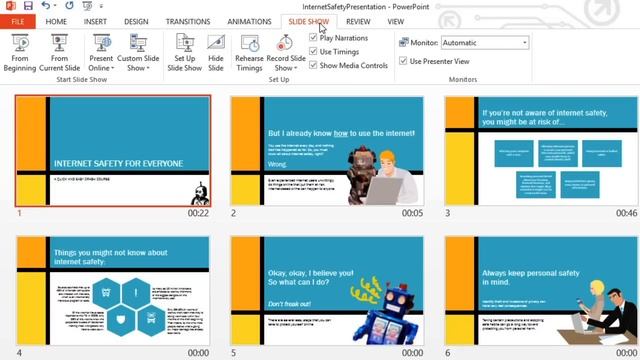
Task: Click the 00:46 timing under slide 3
Action: click(627, 213)
